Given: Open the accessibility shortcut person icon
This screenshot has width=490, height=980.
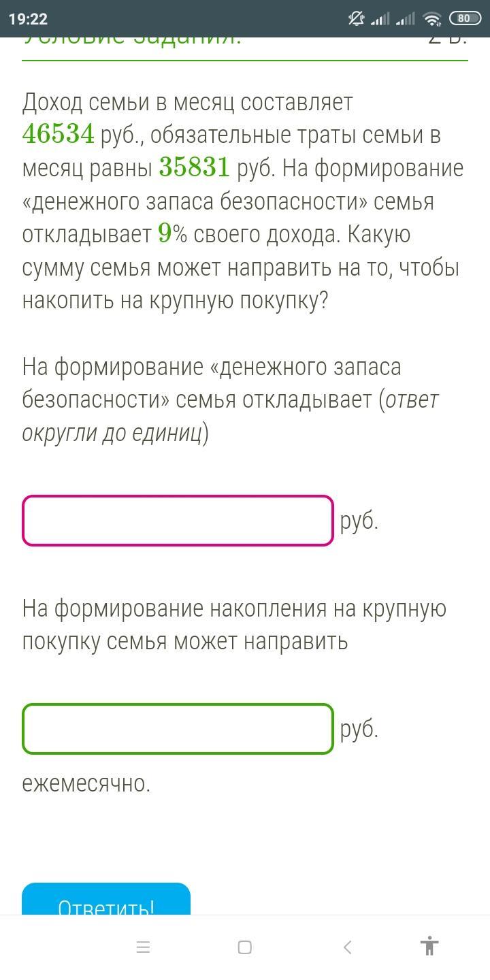Looking at the screenshot, I should pyautogui.click(x=429, y=946).
